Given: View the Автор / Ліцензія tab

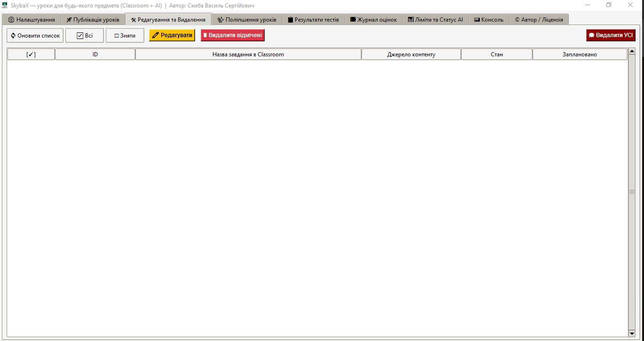Looking at the screenshot, I should click(x=539, y=20).
